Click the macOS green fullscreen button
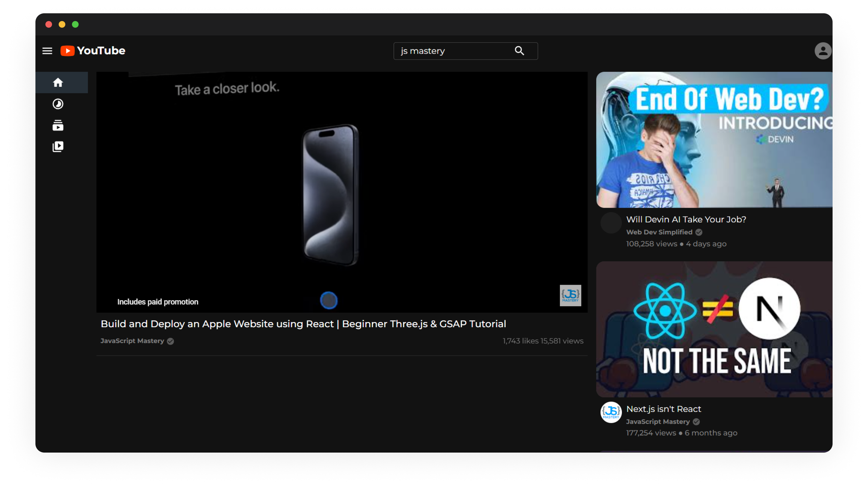 (x=75, y=24)
